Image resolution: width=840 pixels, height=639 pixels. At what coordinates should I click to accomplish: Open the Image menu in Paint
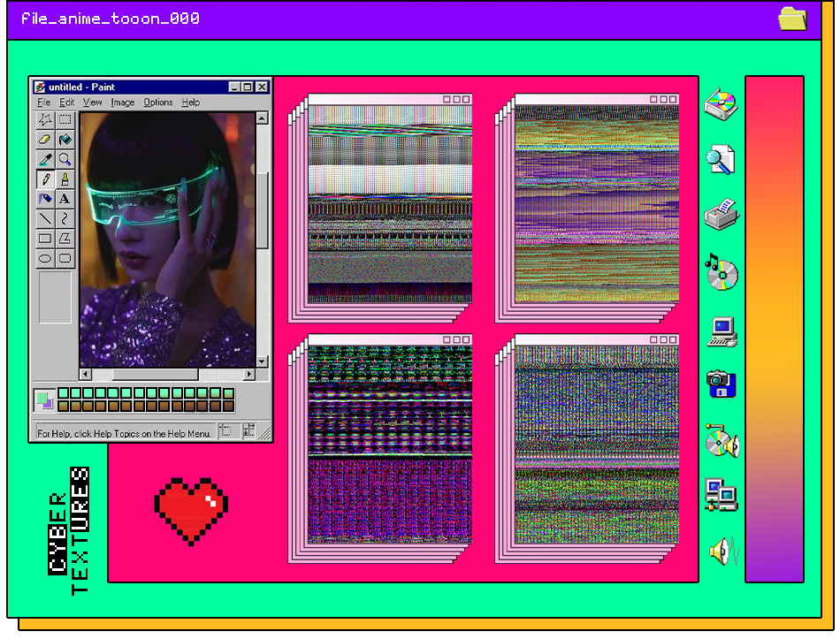pyautogui.click(x=123, y=103)
